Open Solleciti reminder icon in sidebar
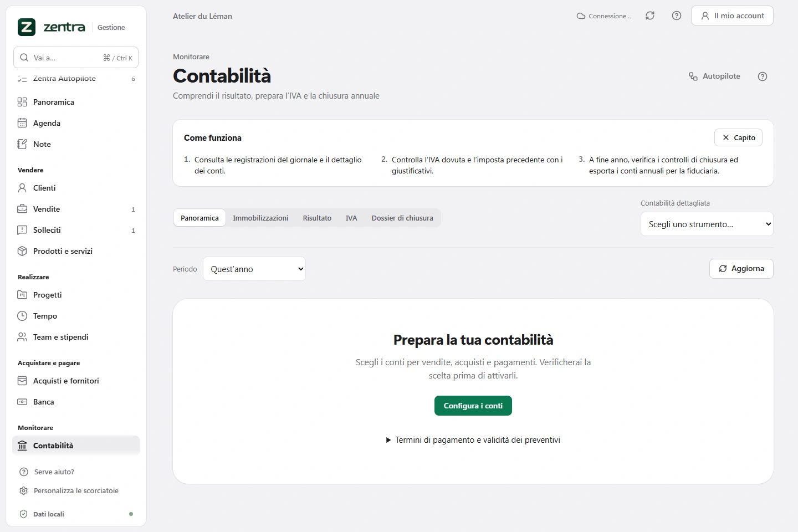Viewport: 798px width, 532px height. click(22, 230)
